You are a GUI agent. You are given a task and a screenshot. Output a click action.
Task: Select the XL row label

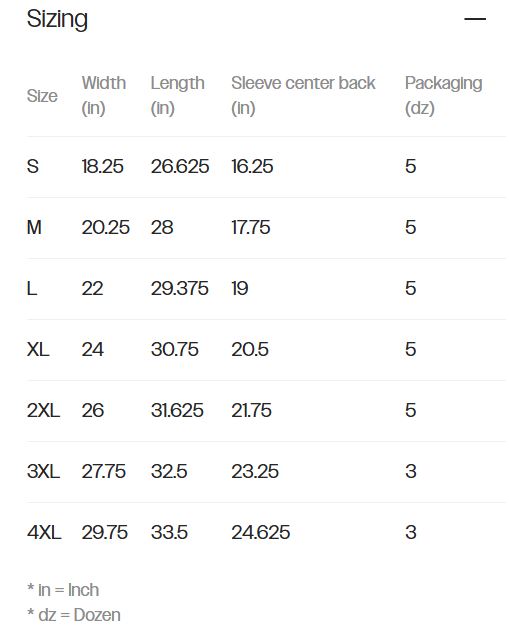point(38,349)
